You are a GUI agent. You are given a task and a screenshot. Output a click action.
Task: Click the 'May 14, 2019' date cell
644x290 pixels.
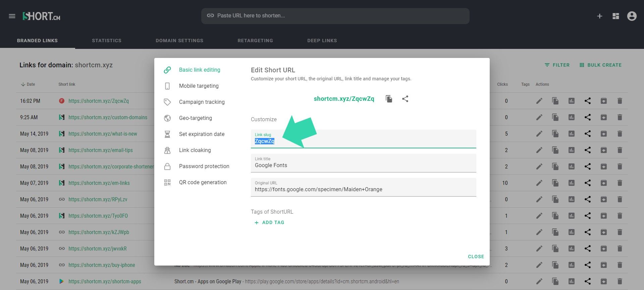(x=34, y=134)
